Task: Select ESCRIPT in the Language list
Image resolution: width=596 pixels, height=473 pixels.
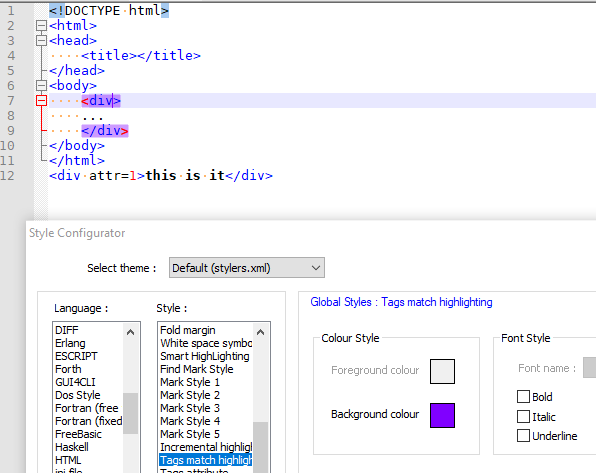Action: coord(89,356)
